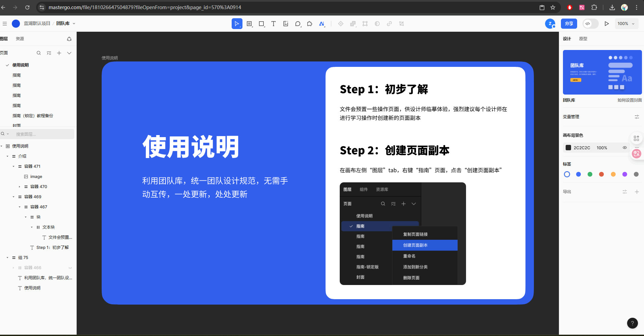Select the purple label color dot
The image size is (644, 336).
[624, 174]
